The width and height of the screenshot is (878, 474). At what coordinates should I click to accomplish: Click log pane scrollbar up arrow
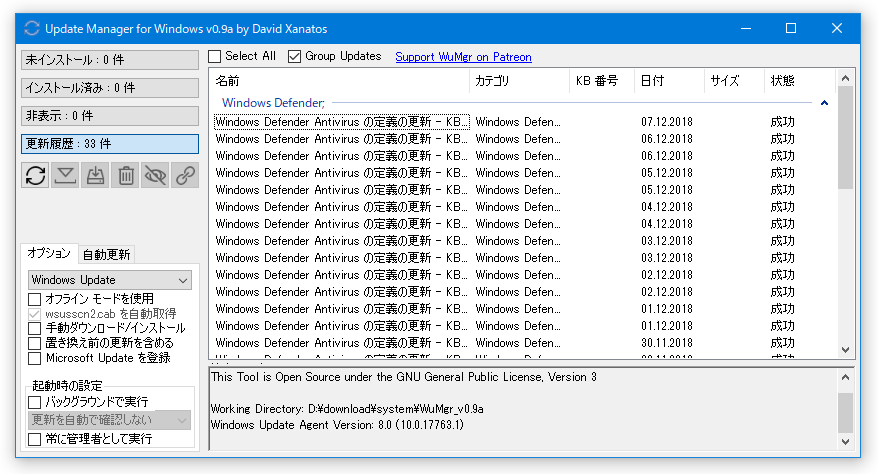click(x=846, y=377)
